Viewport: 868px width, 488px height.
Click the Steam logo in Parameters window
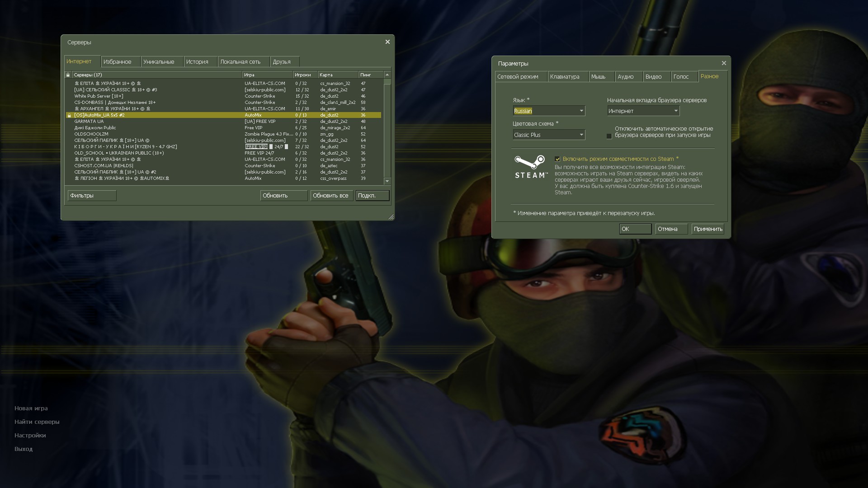coord(531,167)
